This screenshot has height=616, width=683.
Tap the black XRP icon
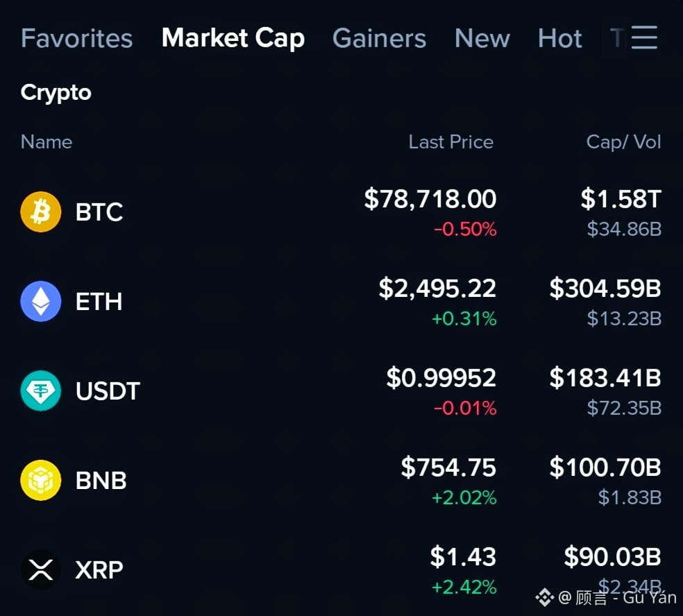41,570
